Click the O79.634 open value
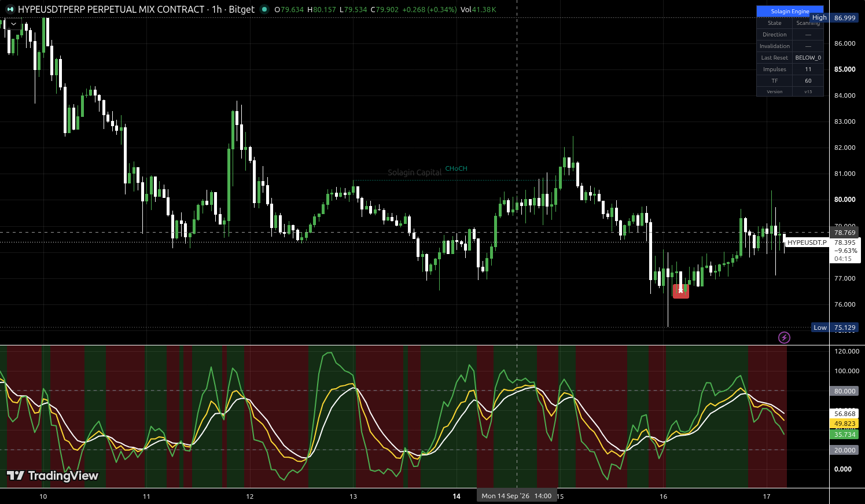Viewport: 865px width, 504px height. [x=289, y=10]
